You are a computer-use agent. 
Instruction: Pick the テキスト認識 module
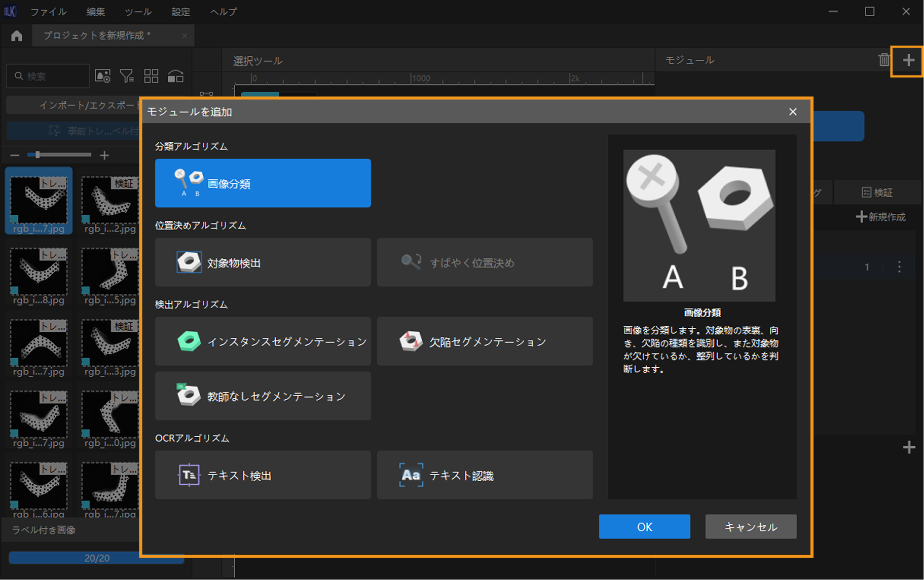[485, 475]
